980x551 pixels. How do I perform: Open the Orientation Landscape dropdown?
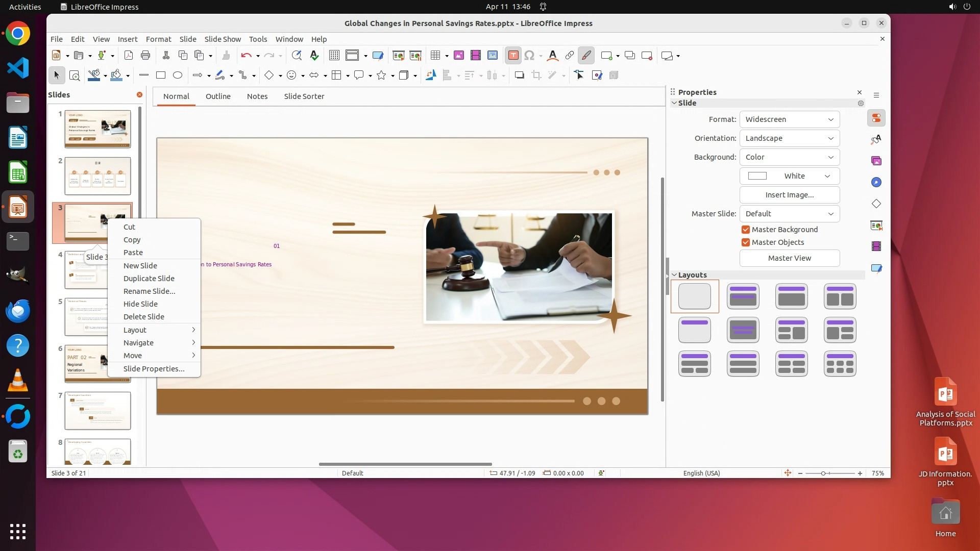pos(789,138)
